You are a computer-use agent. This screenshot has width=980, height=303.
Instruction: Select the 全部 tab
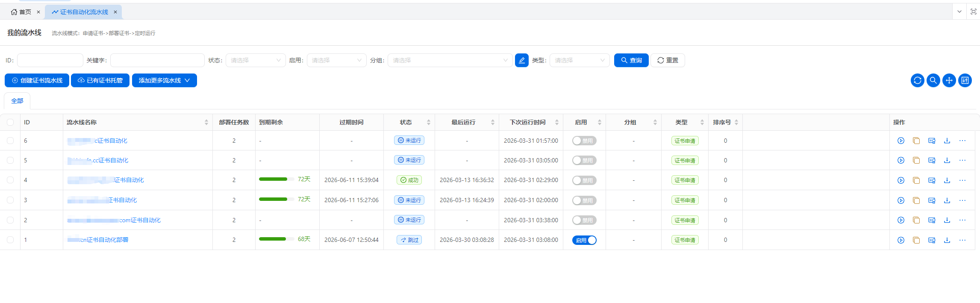(17, 101)
